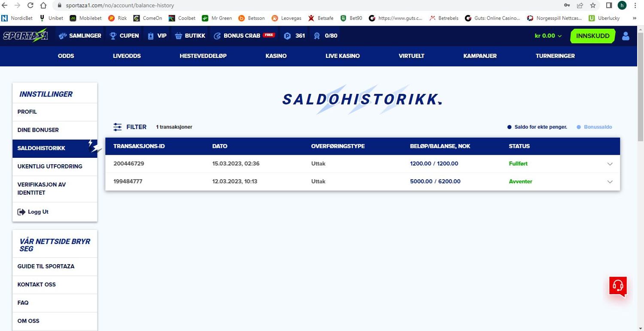Open the kr 0.00 balance dropdown

pos(548,36)
